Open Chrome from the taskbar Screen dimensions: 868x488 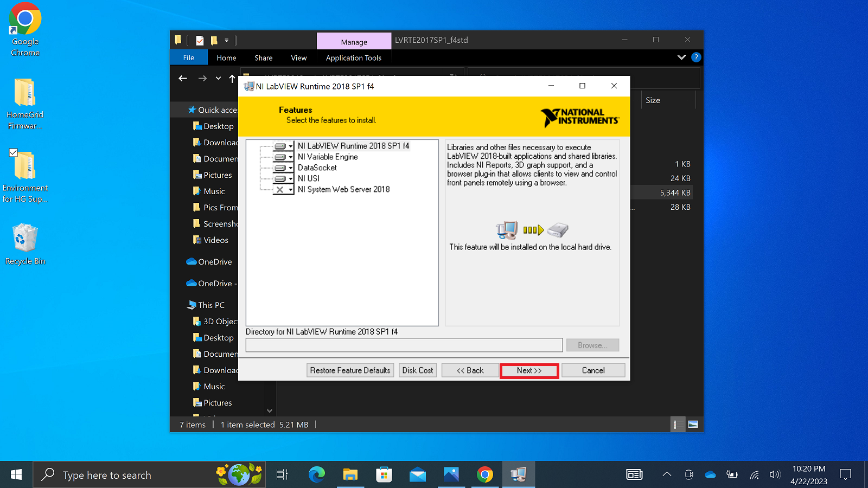484,475
